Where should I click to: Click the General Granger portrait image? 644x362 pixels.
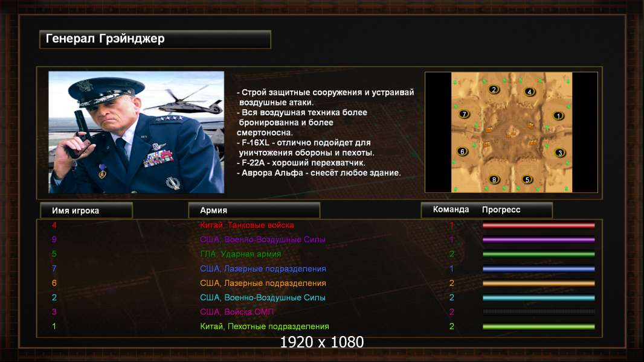tap(137, 132)
